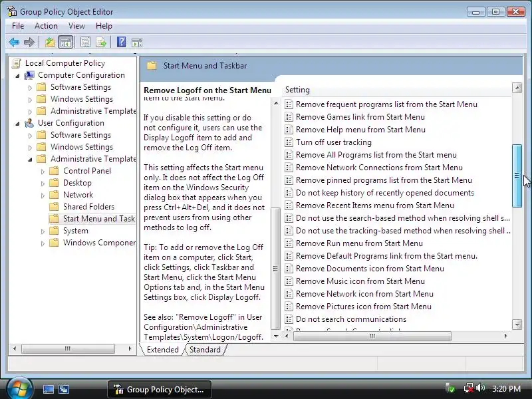Click policy icon for Remove Games link
The height and width of the screenshot is (399, 532).
click(x=289, y=117)
